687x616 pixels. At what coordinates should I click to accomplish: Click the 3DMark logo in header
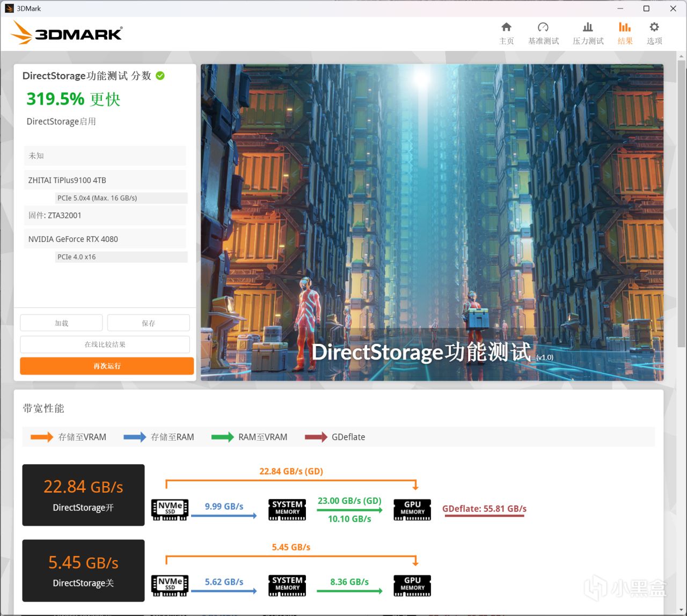click(x=67, y=33)
